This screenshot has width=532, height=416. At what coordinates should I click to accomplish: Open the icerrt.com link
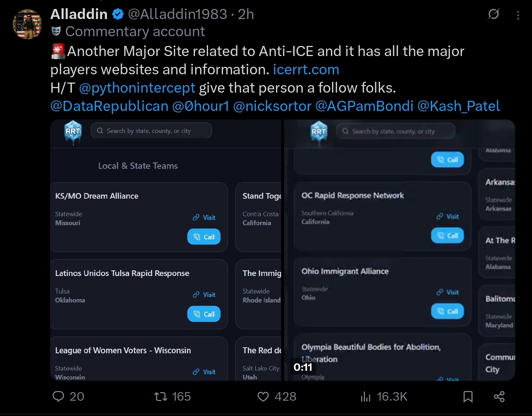(306, 69)
